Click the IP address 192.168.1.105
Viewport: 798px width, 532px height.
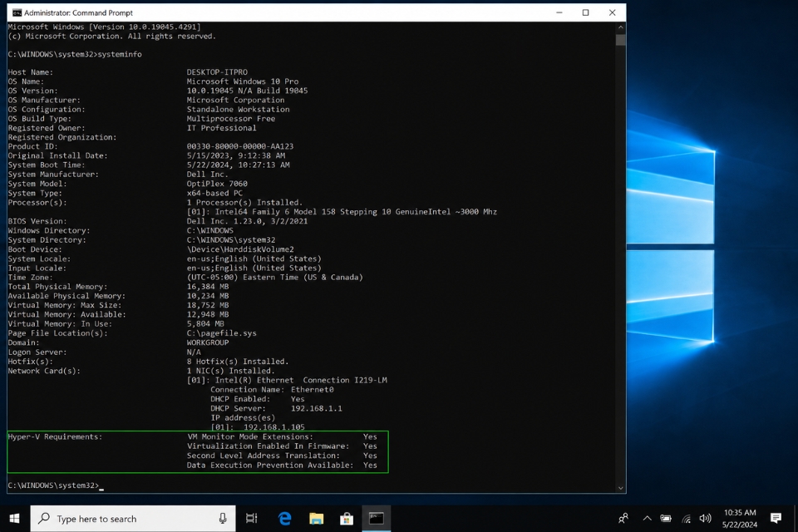click(x=273, y=427)
